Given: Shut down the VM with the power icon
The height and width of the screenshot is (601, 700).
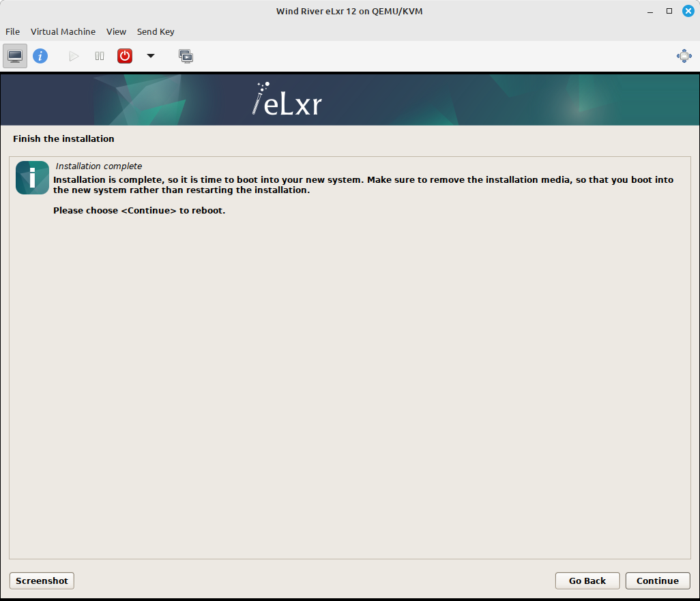Looking at the screenshot, I should point(125,56).
